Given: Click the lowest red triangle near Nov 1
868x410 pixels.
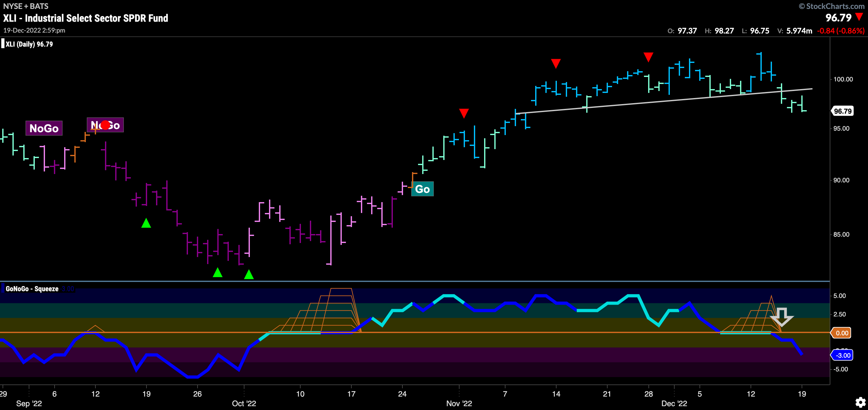Looking at the screenshot, I should [464, 113].
